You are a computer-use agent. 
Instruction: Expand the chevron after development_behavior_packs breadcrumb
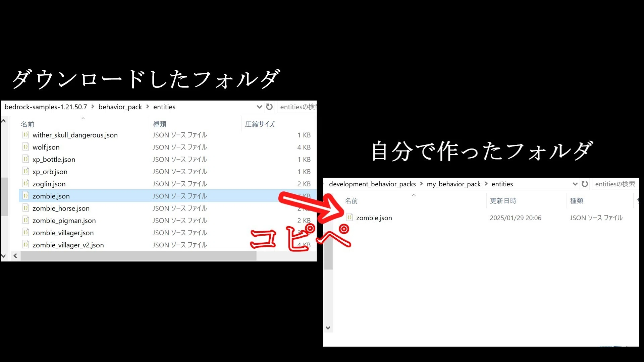421,184
